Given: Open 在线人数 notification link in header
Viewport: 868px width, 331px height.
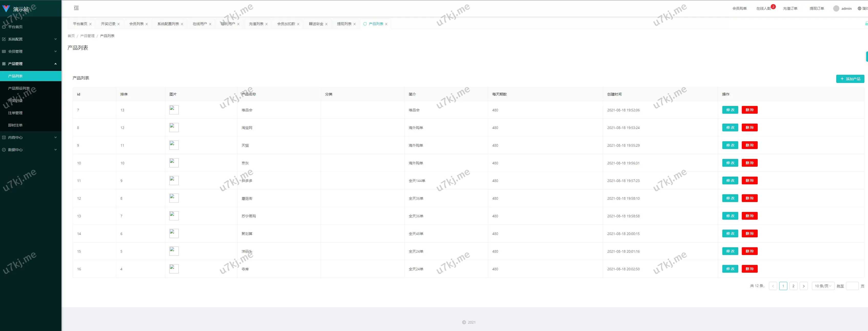Looking at the screenshot, I should pos(763,8).
